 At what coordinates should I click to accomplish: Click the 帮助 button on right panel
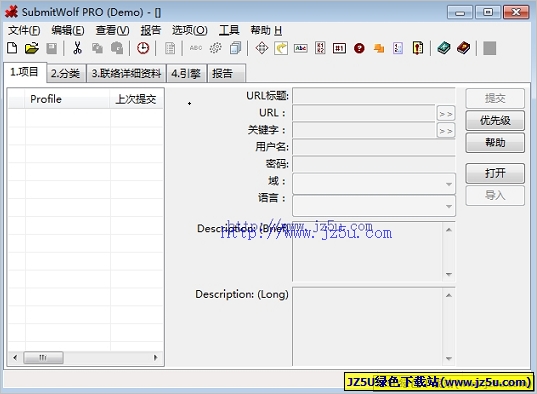(495, 142)
